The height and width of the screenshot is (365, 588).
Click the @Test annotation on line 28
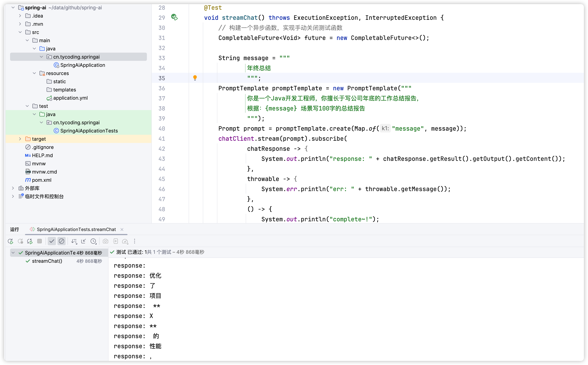(213, 8)
